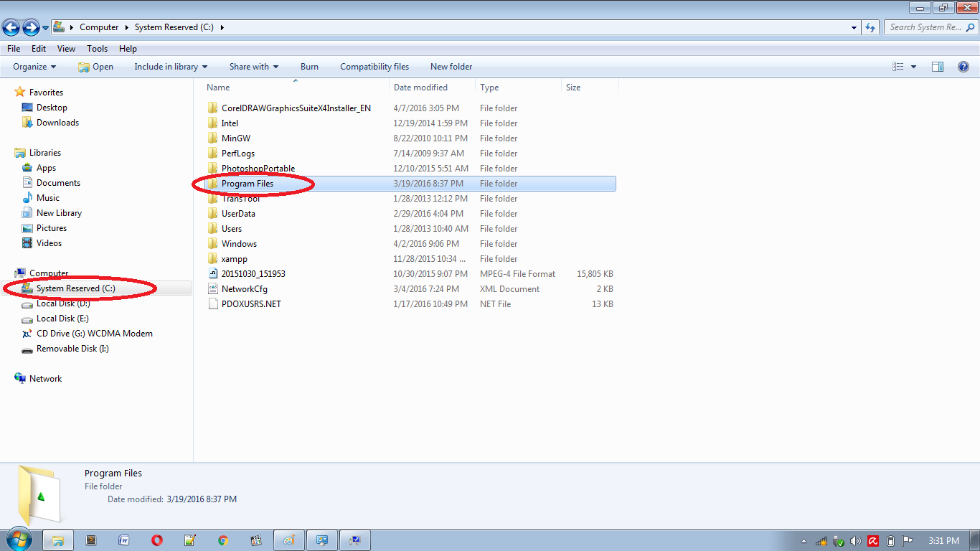The image size is (980, 551).
Task: Open Google Chrome from the taskbar
Action: pyautogui.click(x=222, y=540)
